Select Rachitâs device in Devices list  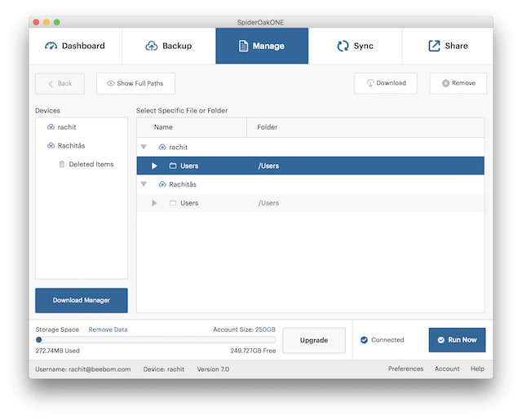pyautogui.click(x=71, y=146)
